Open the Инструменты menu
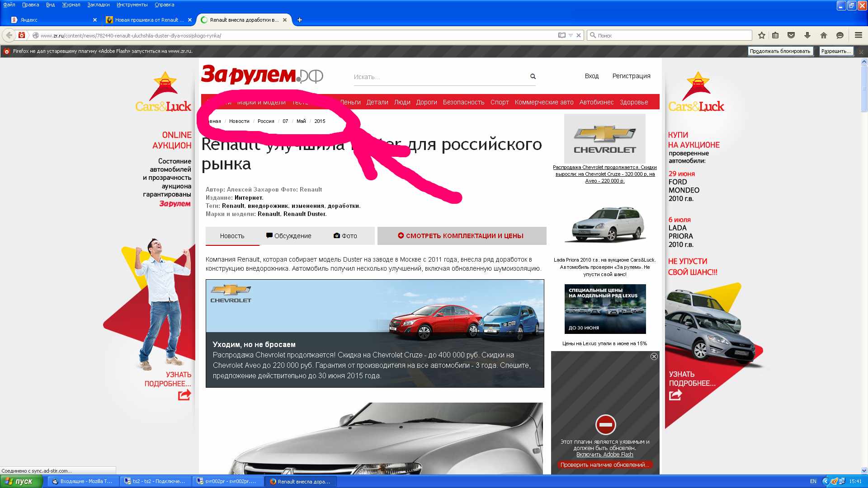The height and width of the screenshot is (488, 868). (132, 5)
